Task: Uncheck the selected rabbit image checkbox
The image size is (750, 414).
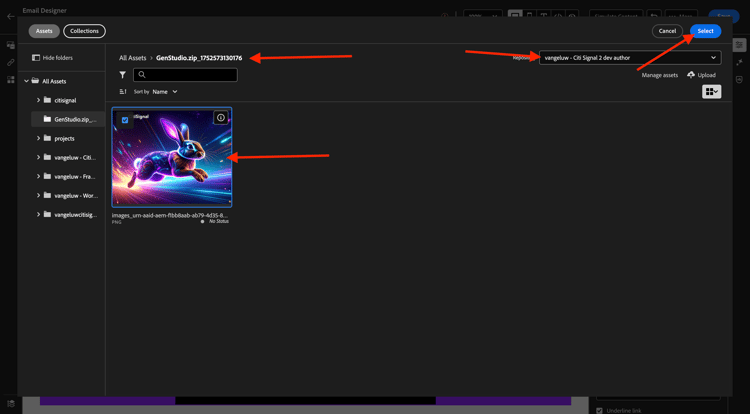Action: [125, 120]
